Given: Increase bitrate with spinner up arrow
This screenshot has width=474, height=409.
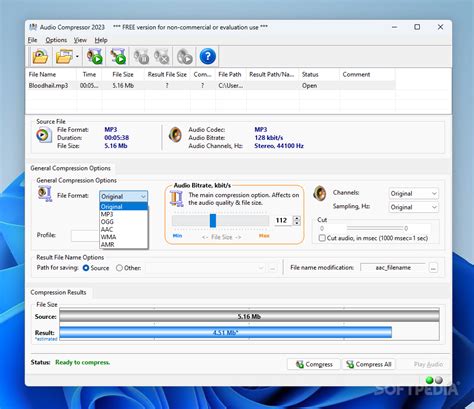Looking at the screenshot, I should tap(297, 218).
